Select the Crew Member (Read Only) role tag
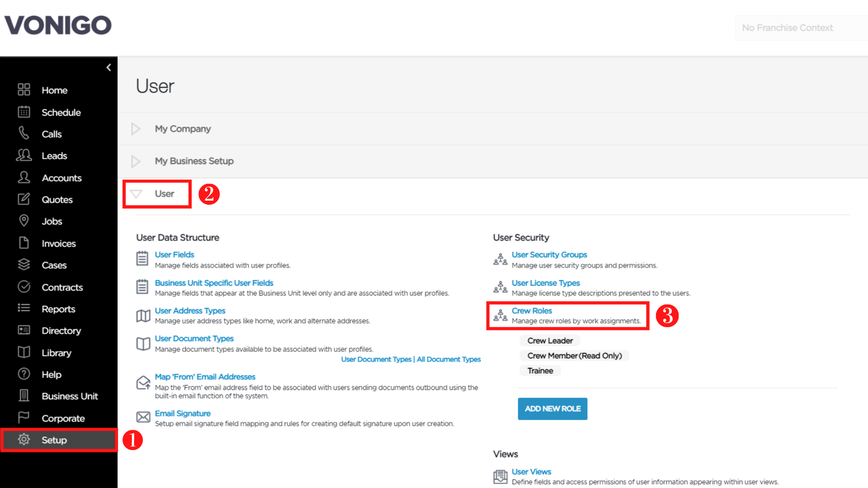The height and width of the screenshot is (488, 868). (x=574, y=356)
